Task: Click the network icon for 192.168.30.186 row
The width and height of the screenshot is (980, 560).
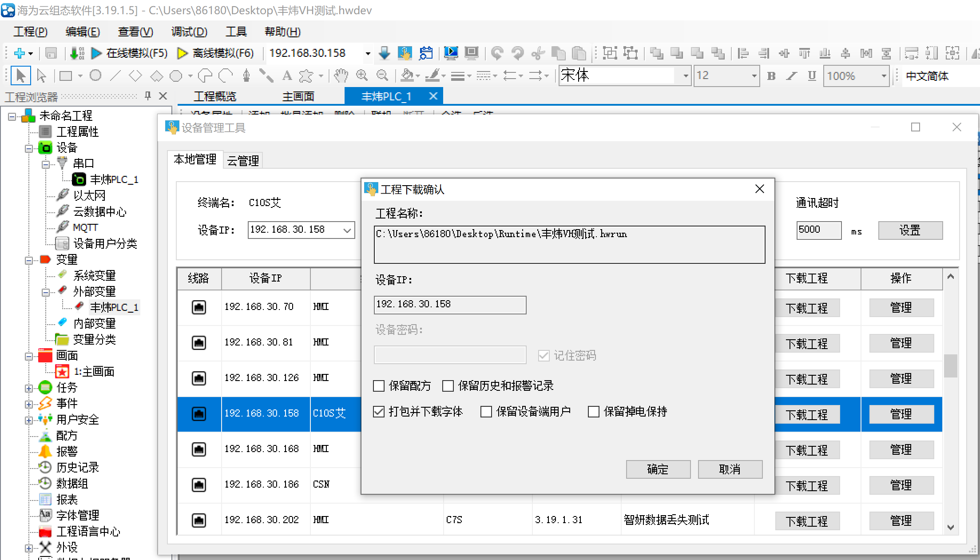Action: 198,485
